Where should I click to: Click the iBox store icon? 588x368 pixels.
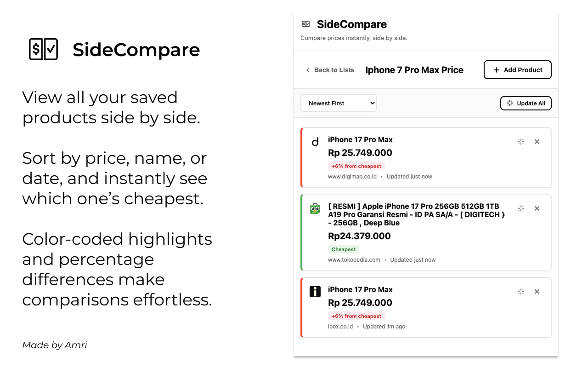click(x=315, y=292)
